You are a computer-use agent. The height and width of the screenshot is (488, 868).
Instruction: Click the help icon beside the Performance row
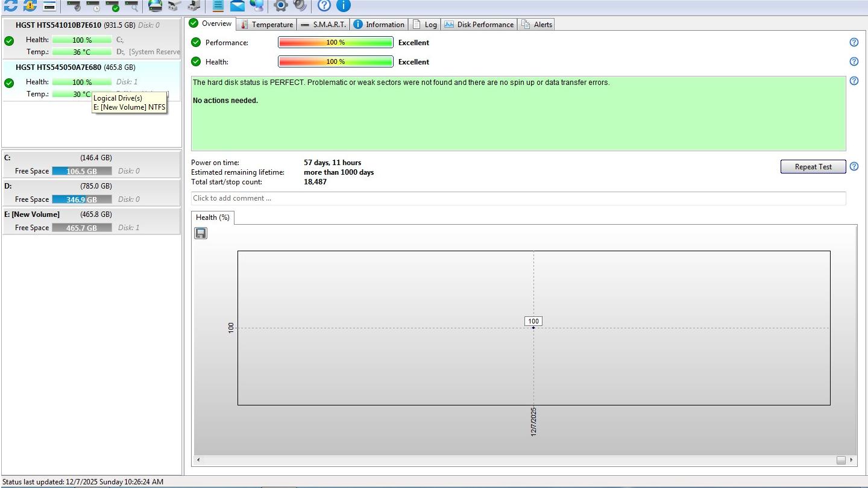[854, 42]
